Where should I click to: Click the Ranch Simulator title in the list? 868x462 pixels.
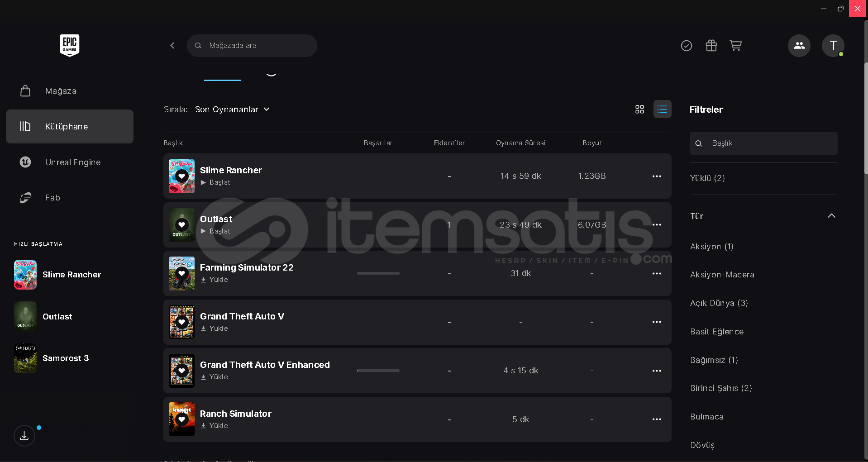pyautogui.click(x=236, y=414)
